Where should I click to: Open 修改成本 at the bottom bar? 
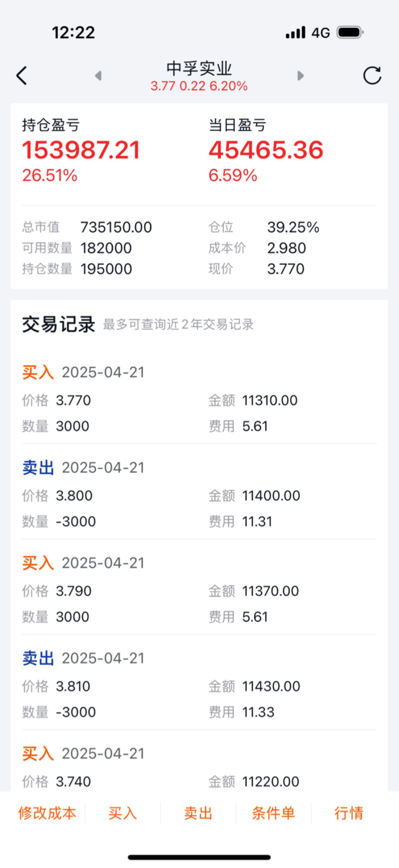(47, 813)
